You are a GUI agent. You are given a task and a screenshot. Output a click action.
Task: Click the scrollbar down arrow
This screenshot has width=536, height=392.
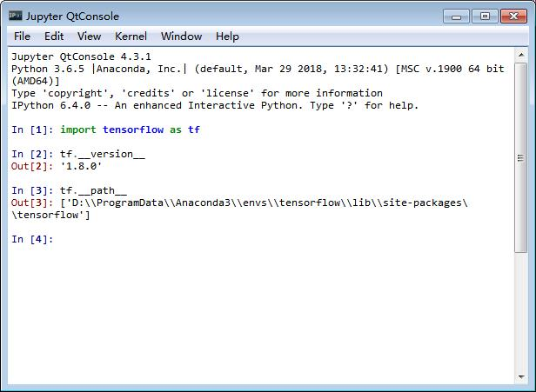point(521,377)
